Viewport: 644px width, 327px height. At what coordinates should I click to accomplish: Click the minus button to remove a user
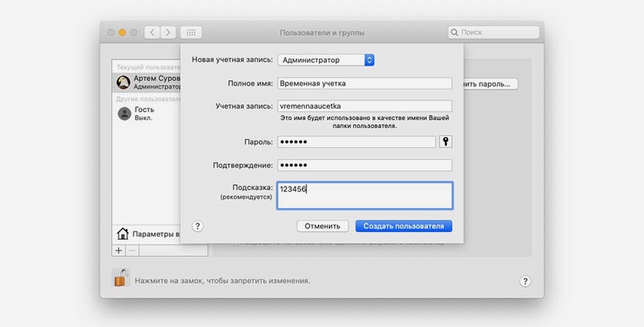(x=132, y=251)
